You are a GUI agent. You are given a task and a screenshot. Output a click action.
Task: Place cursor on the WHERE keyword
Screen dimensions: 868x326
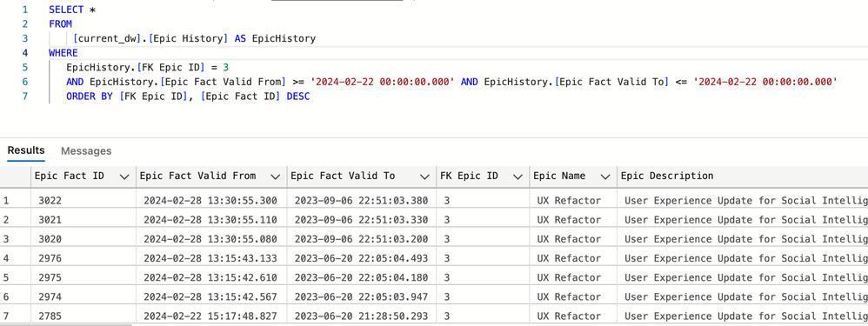63,52
